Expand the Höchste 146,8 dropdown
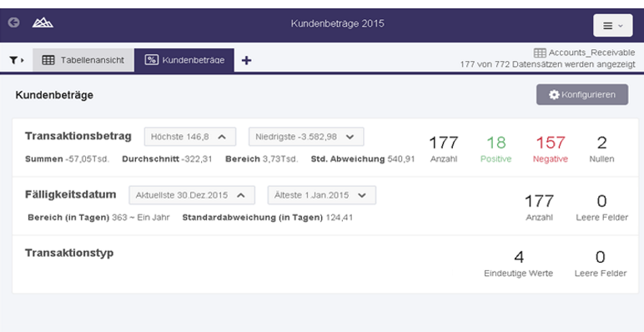 [x=190, y=137]
